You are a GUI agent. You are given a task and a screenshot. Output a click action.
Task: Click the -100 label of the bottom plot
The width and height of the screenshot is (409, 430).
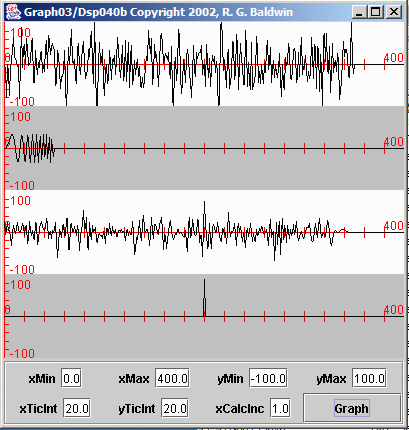click(22, 353)
